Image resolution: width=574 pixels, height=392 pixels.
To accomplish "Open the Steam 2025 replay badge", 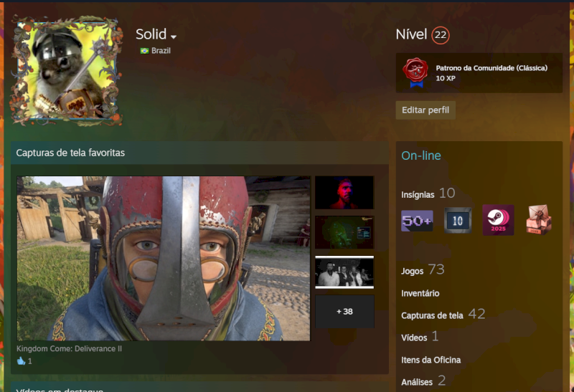I will [498, 220].
